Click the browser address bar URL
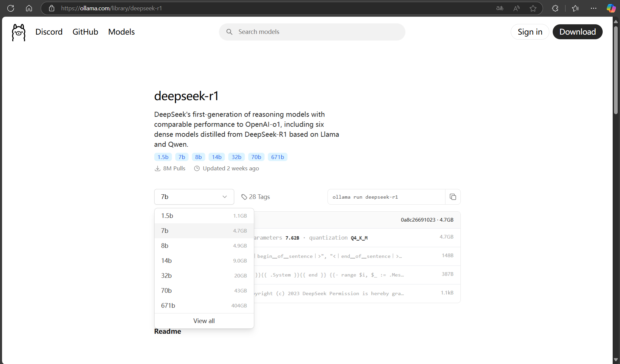620x364 pixels. (x=112, y=8)
